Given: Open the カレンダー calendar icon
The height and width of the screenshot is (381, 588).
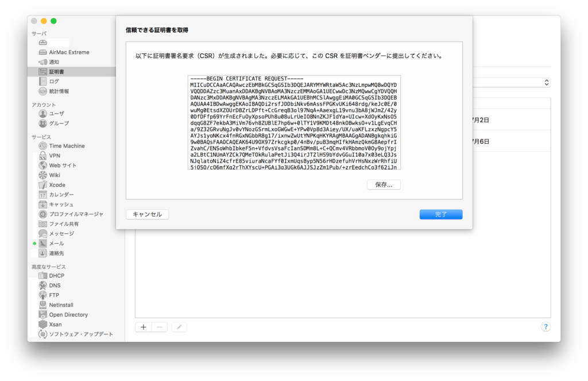Looking at the screenshot, I should pyautogui.click(x=42, y=194).
